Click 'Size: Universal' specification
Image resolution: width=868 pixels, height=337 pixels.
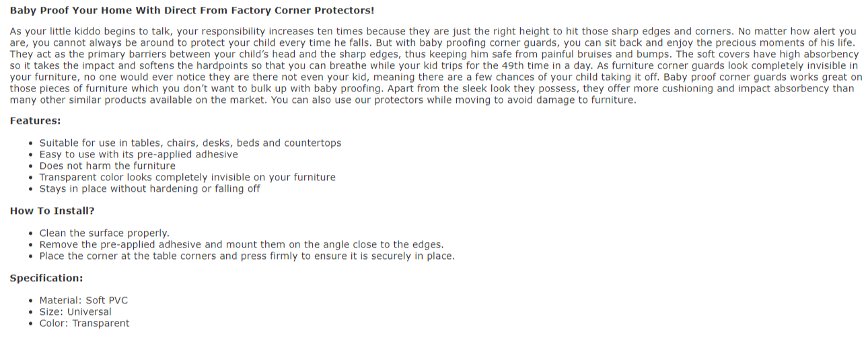(75, 312)
